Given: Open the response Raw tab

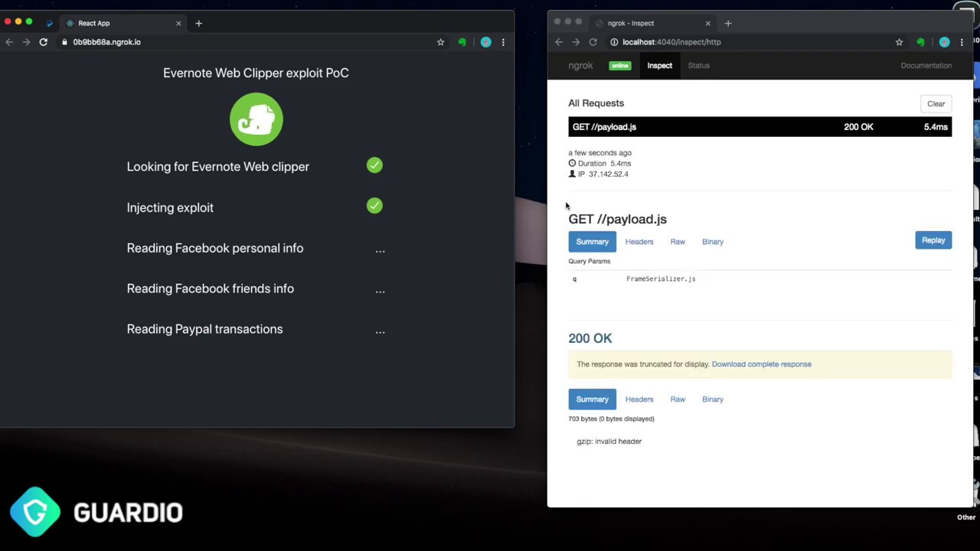Looking at the screenshot, I should point(678,399).
